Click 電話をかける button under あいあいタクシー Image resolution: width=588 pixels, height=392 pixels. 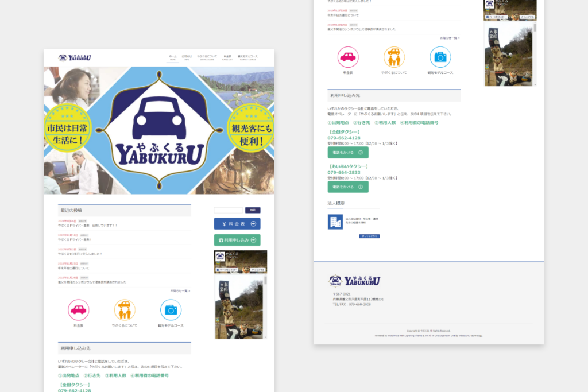[348, 187]
